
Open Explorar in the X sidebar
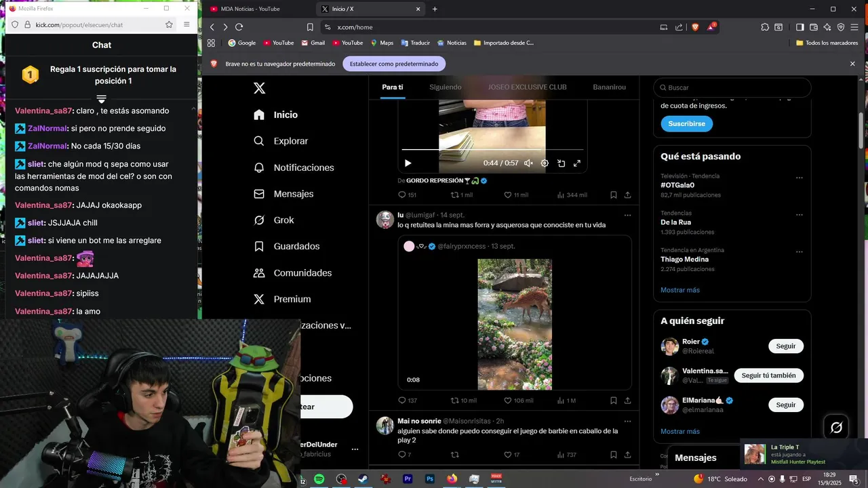click(281, 141)
